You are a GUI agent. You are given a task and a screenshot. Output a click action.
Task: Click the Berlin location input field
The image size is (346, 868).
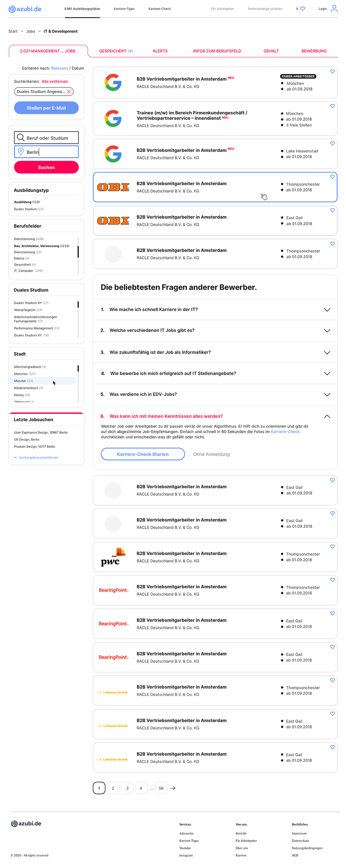point(50,152)
